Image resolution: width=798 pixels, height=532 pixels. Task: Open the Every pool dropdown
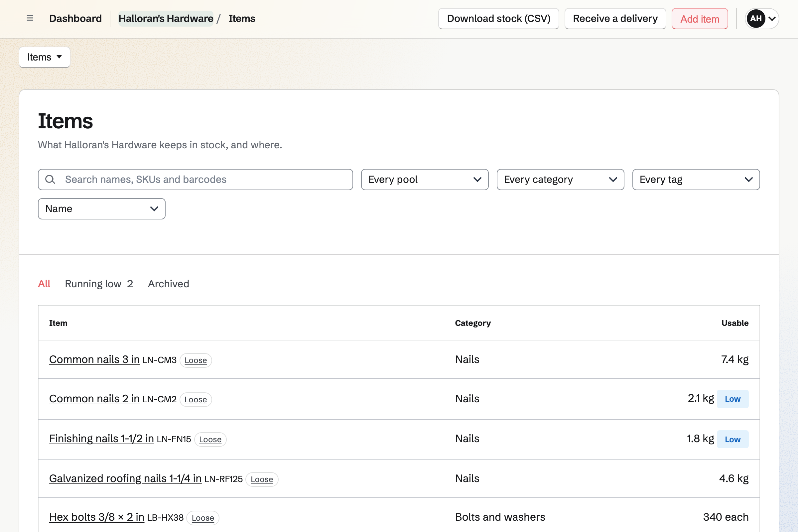(x=425, y=180)
